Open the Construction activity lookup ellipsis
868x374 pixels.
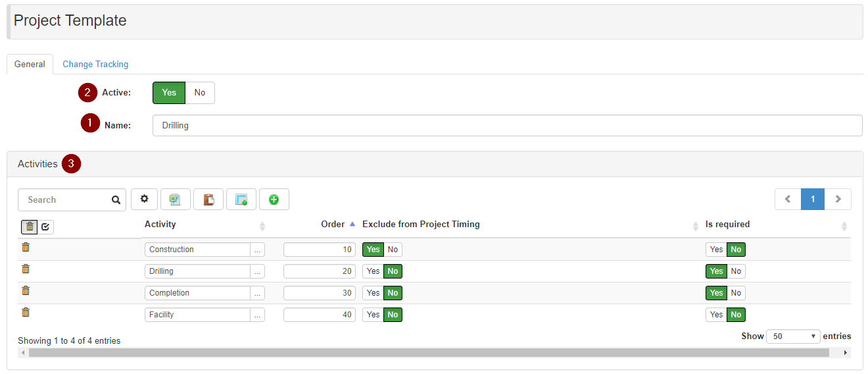point(258,250)
